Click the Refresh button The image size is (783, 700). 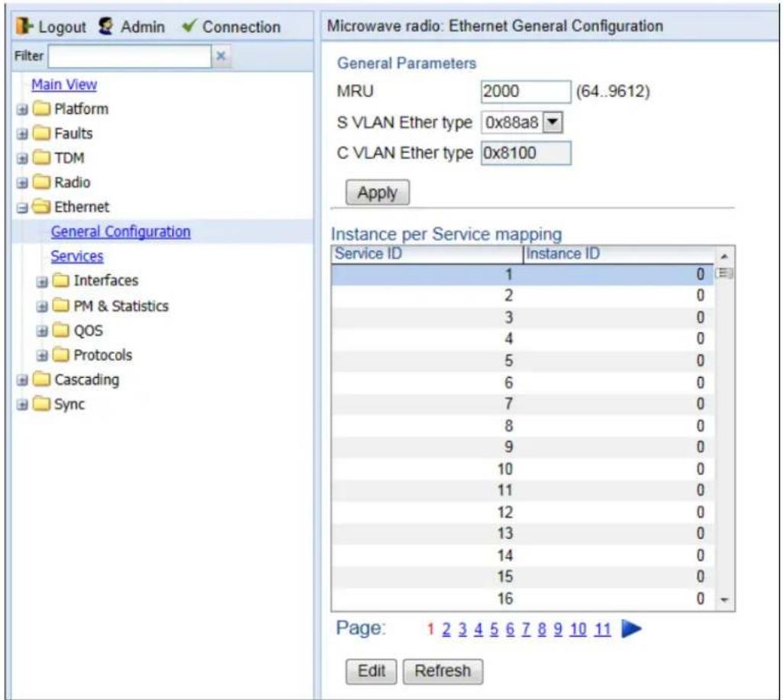pyautogui.click(x=443, y=671)
